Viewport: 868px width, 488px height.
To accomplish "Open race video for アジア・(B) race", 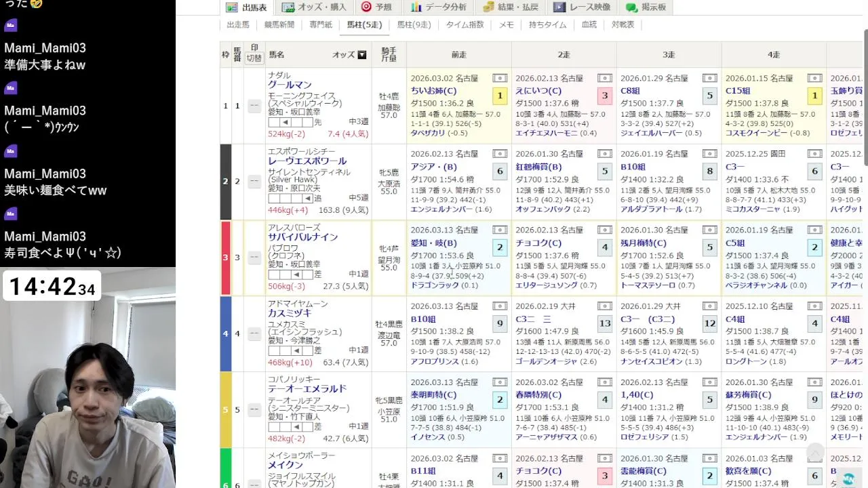I will tap(500, 155).
